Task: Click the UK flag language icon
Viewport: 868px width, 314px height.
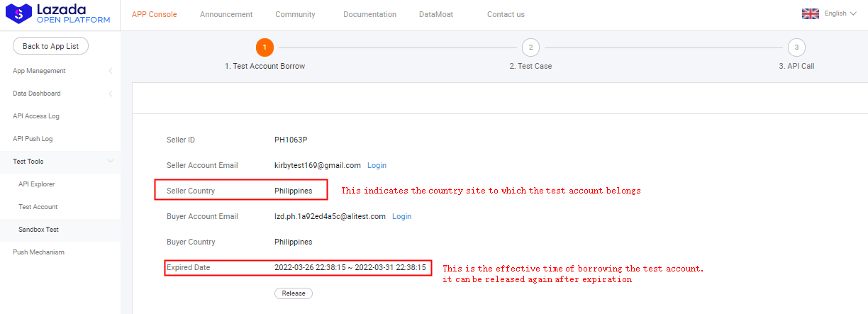Action: (810, 13)
